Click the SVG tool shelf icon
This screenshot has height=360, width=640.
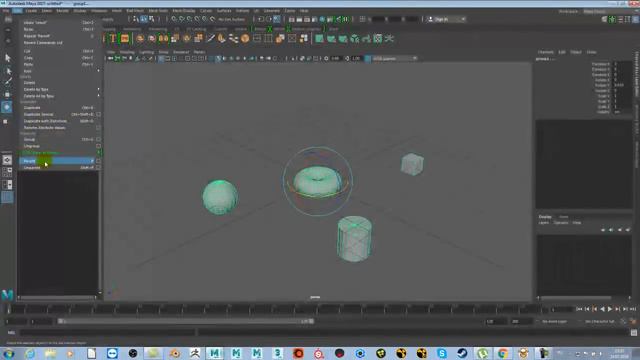125,39
